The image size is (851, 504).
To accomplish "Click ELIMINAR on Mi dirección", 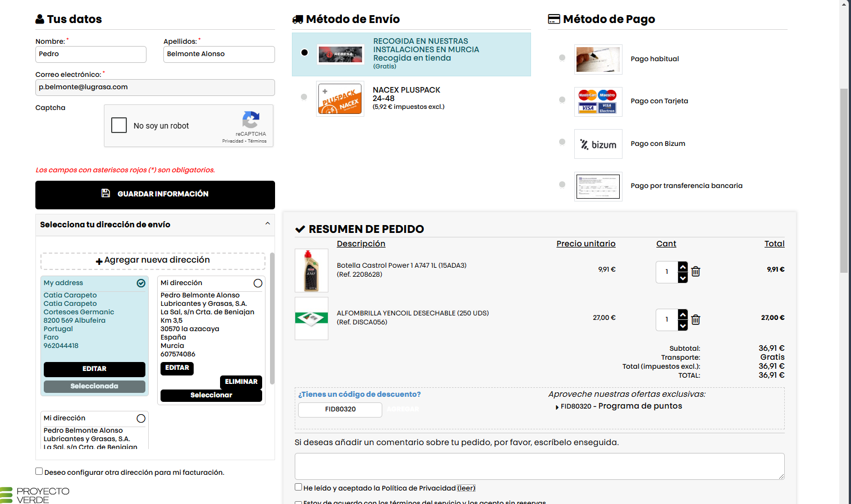I will [x=241, y=382].
